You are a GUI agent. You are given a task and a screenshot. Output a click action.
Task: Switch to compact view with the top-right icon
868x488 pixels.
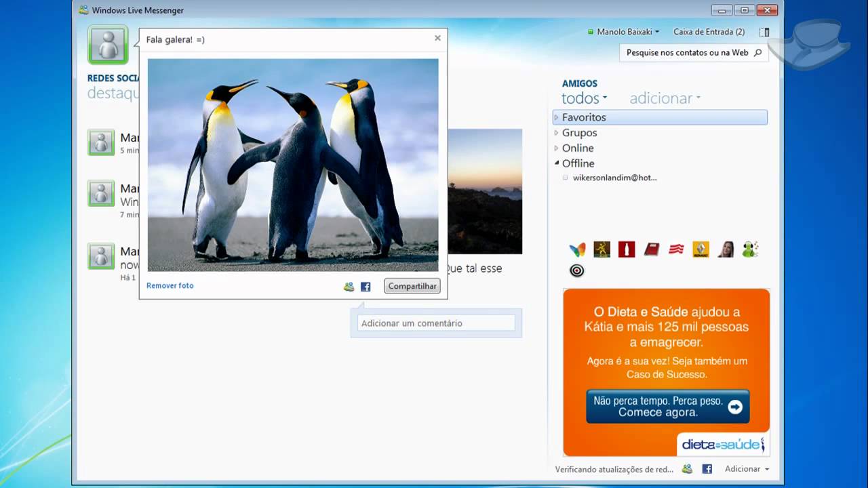tap(764, 32)
